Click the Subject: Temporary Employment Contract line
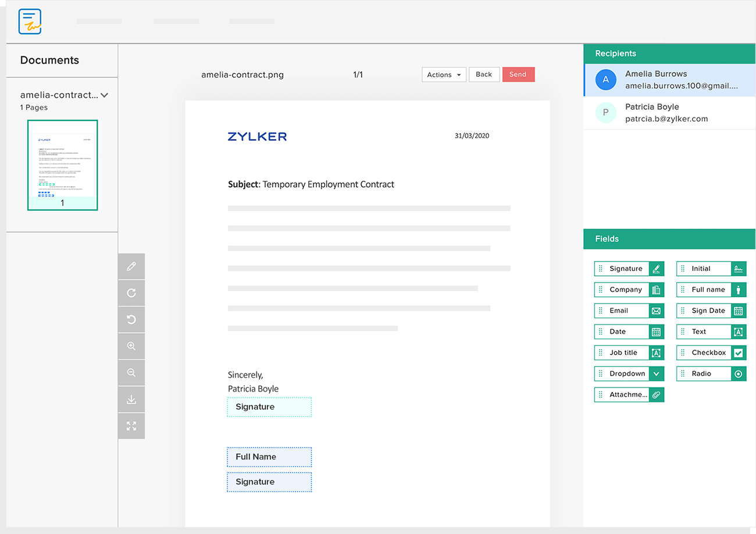The image size is (756, 534). (x=311, y=184)
